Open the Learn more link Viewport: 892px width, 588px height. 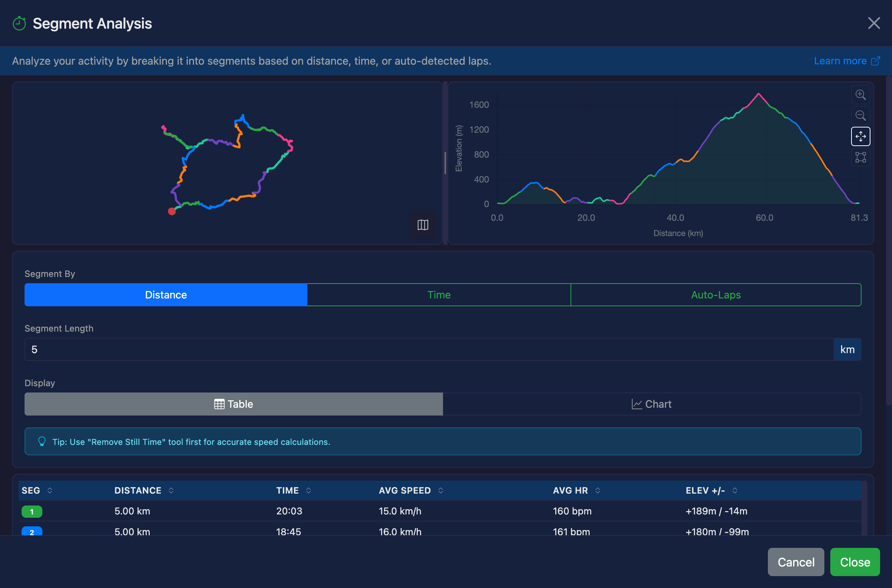tap(846, 61)
